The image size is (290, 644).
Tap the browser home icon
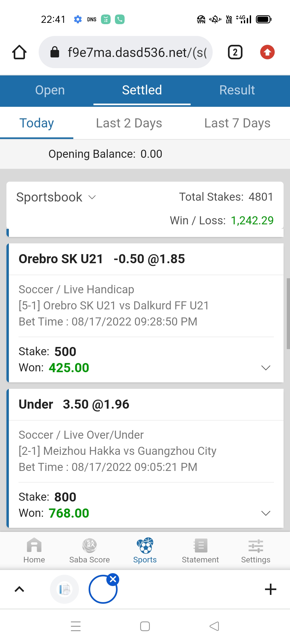pyautogui.click(x=19, y=52)
